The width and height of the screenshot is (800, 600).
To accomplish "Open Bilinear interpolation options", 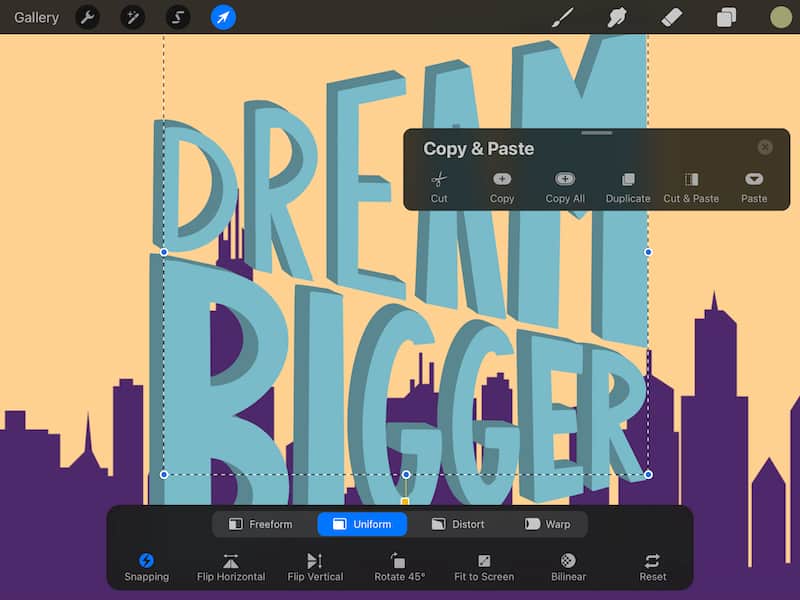I will 568,567.
